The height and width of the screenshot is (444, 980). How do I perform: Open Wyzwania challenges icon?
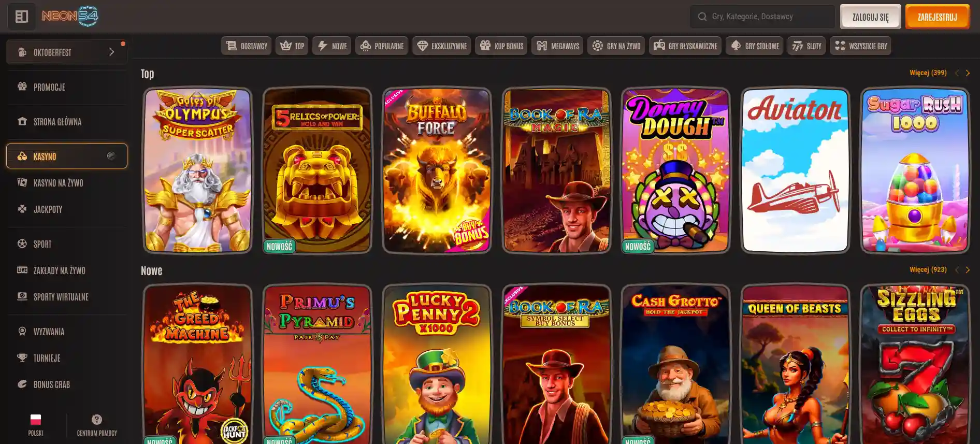22,331
